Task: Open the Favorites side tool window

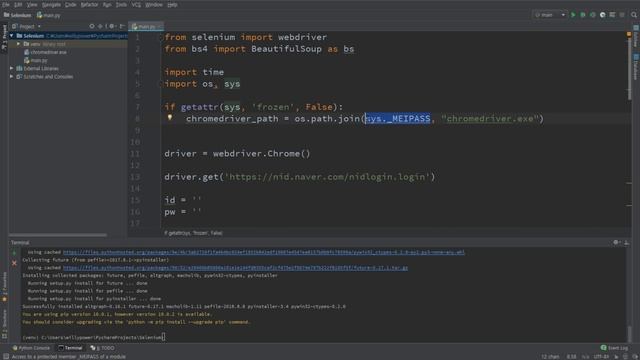Action: (4, 287)
